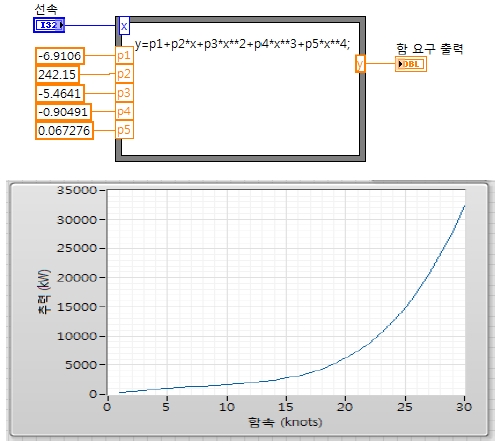Click the x-axis value 25
Viewport: 501px width, 444px height.
pos(405,407)
